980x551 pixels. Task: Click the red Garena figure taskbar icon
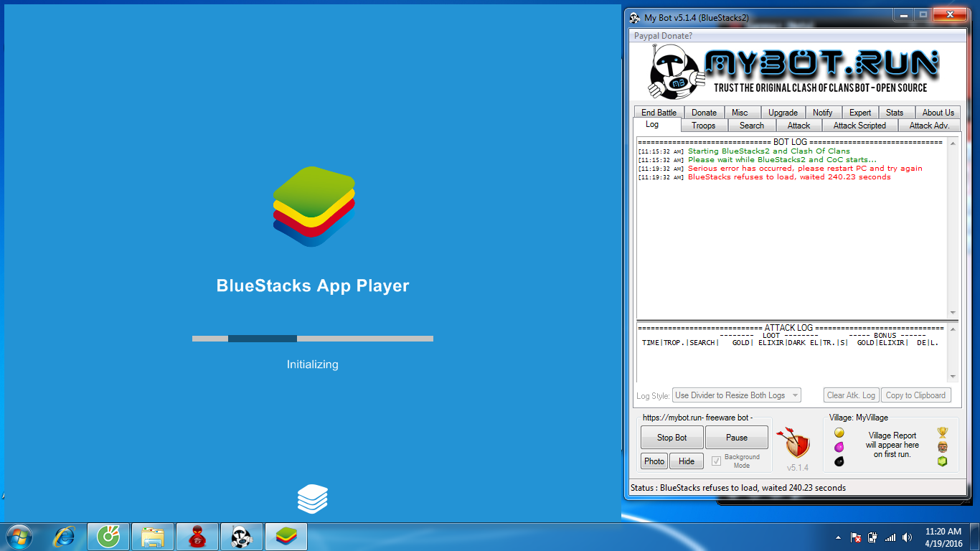point(197,537)
